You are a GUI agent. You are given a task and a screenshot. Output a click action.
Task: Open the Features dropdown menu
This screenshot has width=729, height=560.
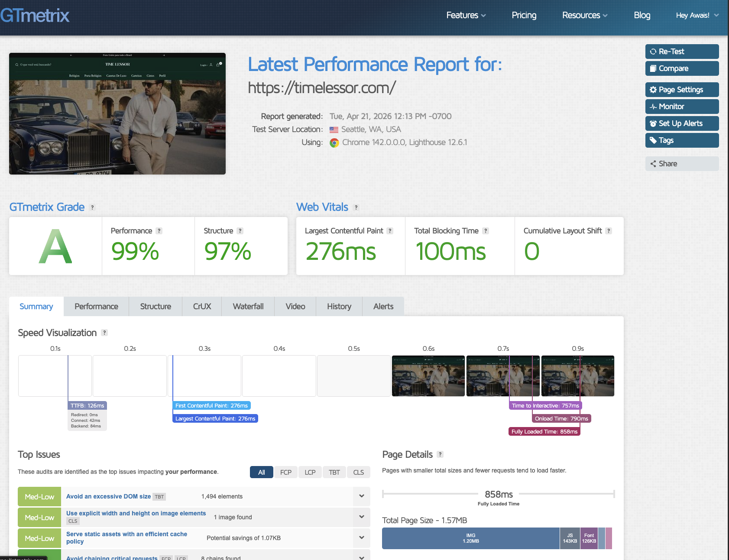(x=466, y=15)
